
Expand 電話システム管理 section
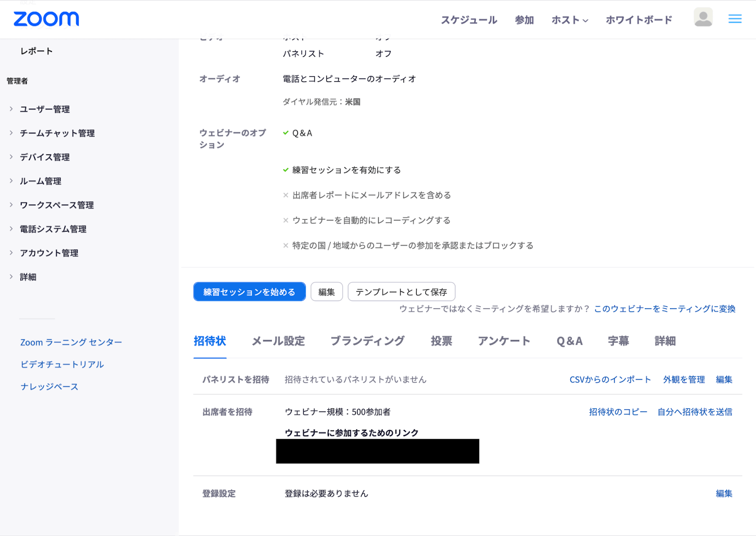(x=52, y=229)
